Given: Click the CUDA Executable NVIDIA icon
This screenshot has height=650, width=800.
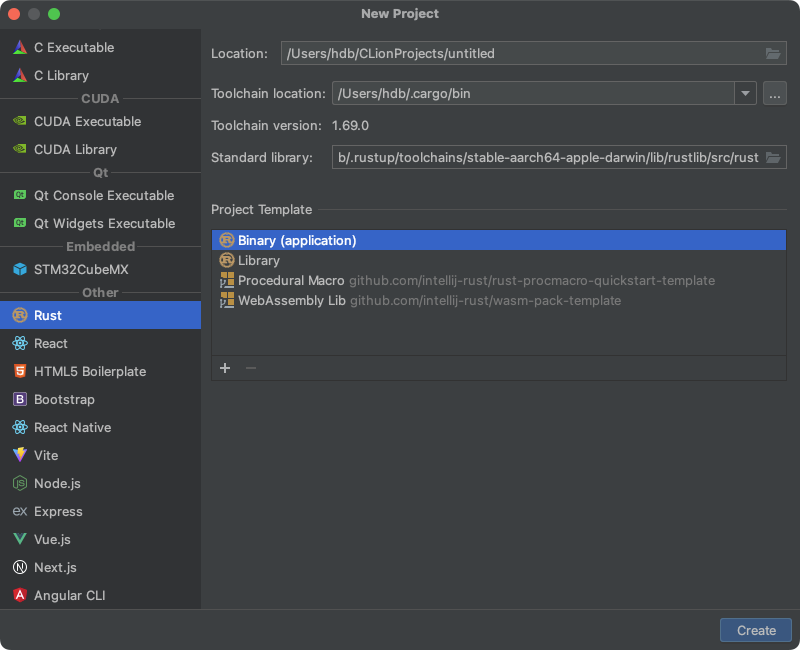Looking at the screenshot, I should pyautogui.click(x=20, y=121).
